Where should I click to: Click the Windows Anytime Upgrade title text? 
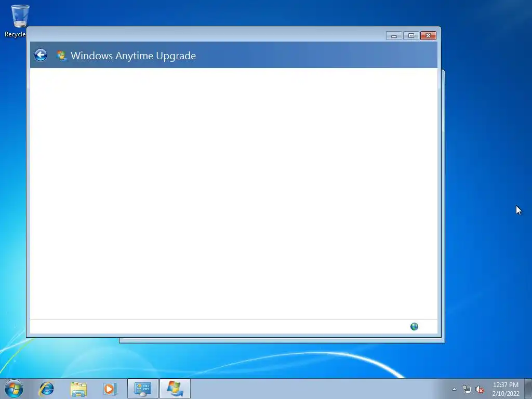[x=133, y=56]
